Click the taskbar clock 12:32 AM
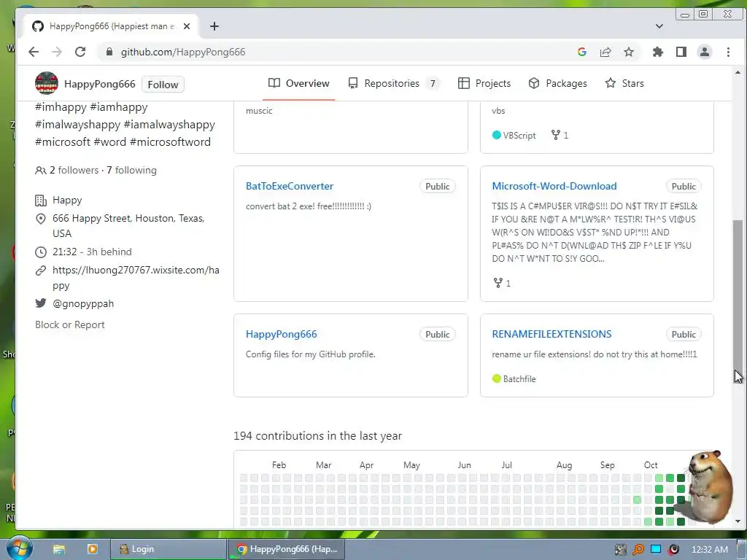Screen dimensions: 747x560 709,550
